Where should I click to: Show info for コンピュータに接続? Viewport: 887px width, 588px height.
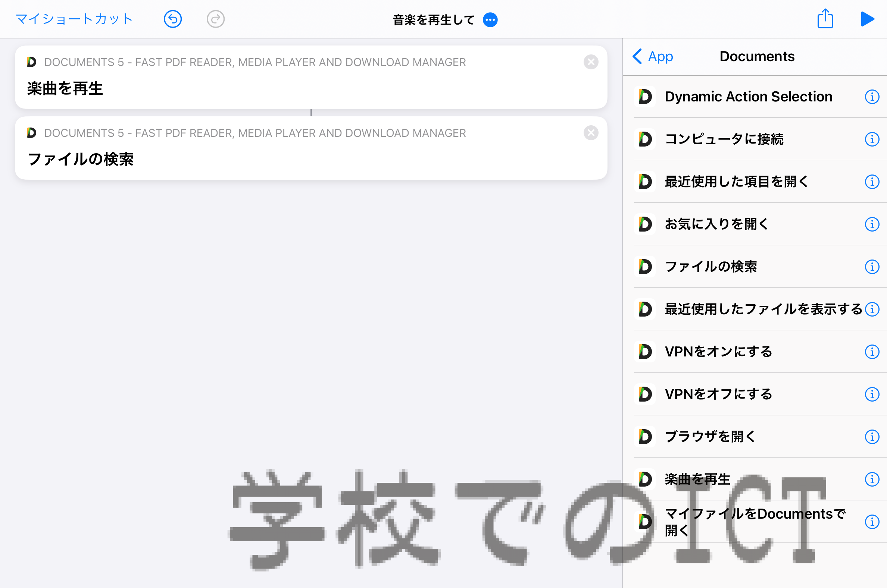click(872, 139)
